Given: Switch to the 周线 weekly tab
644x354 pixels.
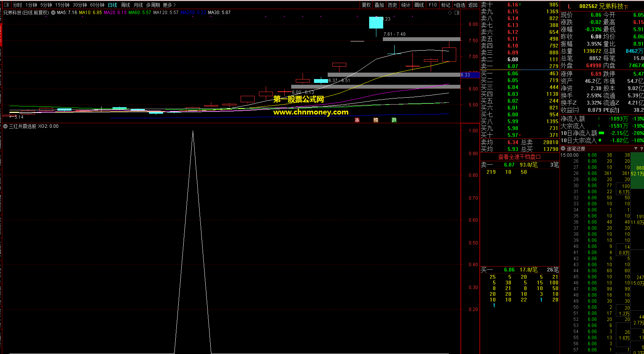Looking at the screenshot, I should point(125,5).
